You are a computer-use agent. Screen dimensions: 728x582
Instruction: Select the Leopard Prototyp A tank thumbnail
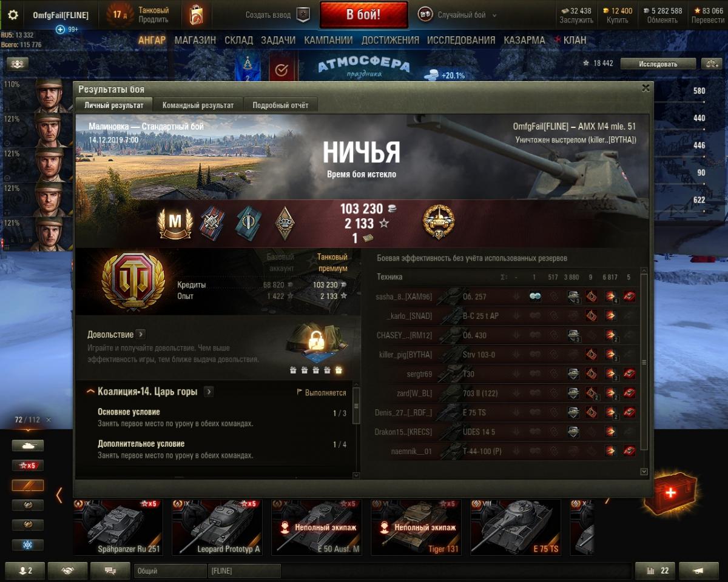click(217, 527)
